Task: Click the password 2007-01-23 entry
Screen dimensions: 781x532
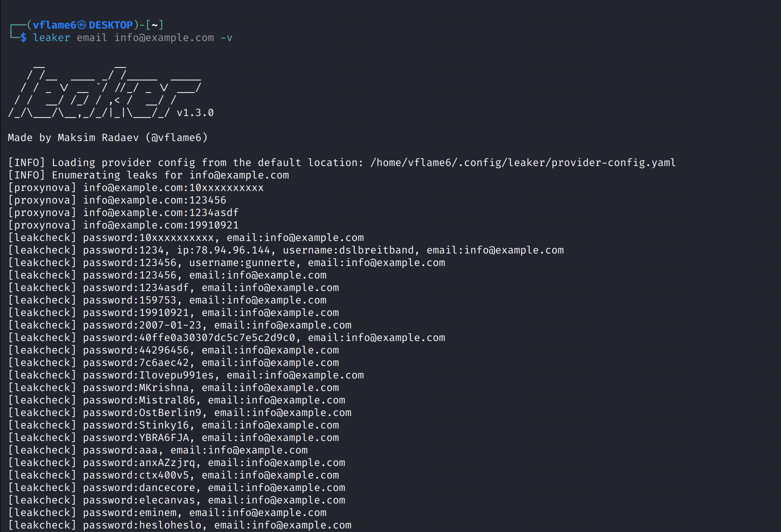Action: pos(170,325)
